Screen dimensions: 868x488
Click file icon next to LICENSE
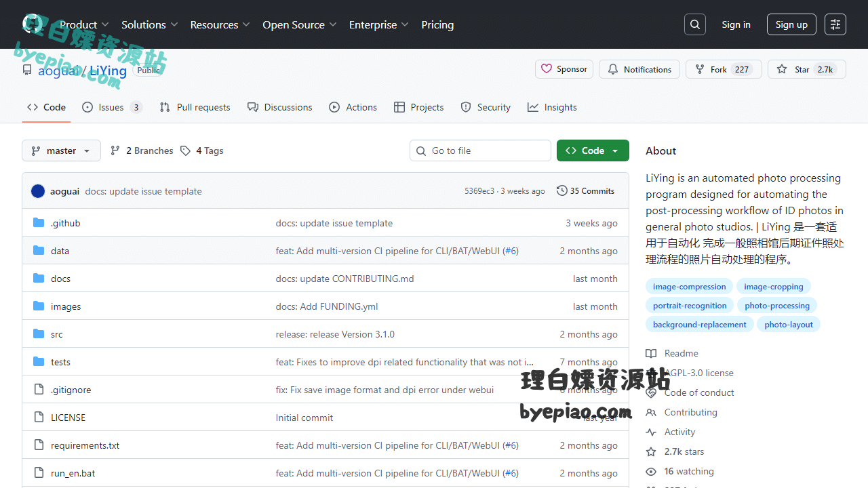click(x=39, y=418)
